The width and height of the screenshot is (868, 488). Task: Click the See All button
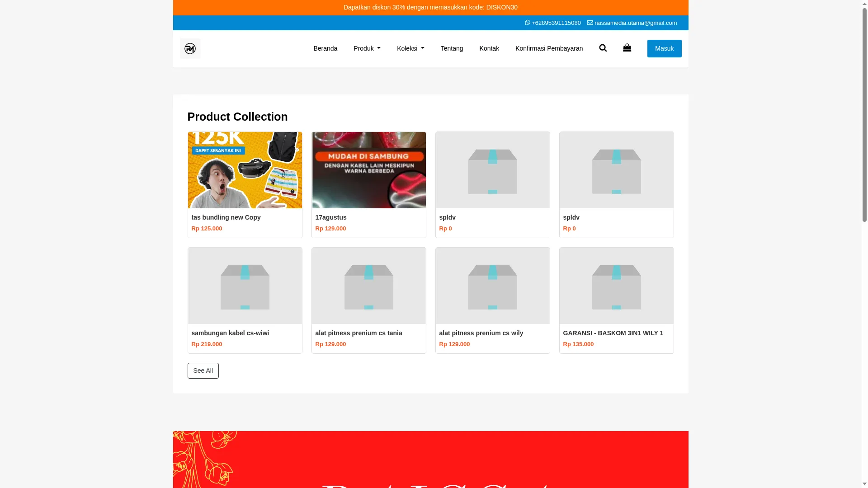pyautogui.click(x=203, y=371)
